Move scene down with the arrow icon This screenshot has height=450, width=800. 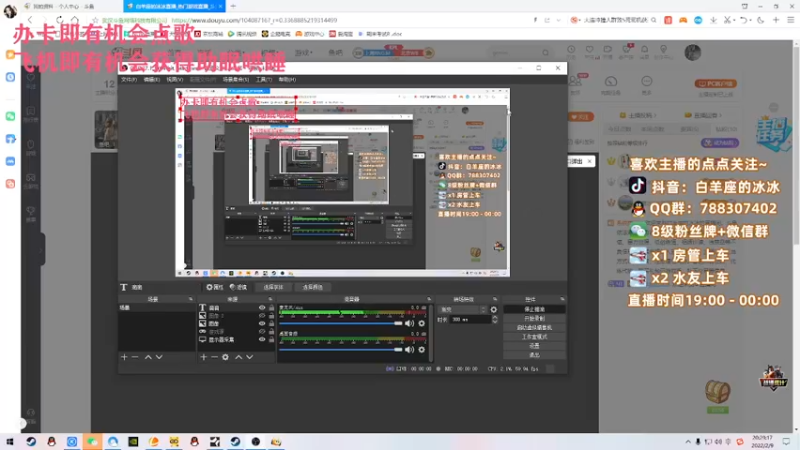click(159, 357)
